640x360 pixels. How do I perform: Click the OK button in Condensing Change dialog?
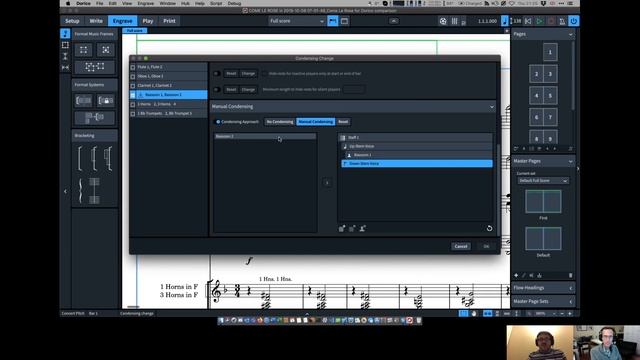point(486,247)
